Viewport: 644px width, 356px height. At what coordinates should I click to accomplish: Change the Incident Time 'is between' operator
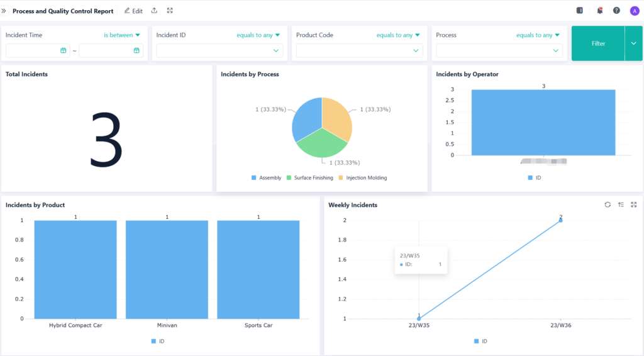click(x=122, y=35)
